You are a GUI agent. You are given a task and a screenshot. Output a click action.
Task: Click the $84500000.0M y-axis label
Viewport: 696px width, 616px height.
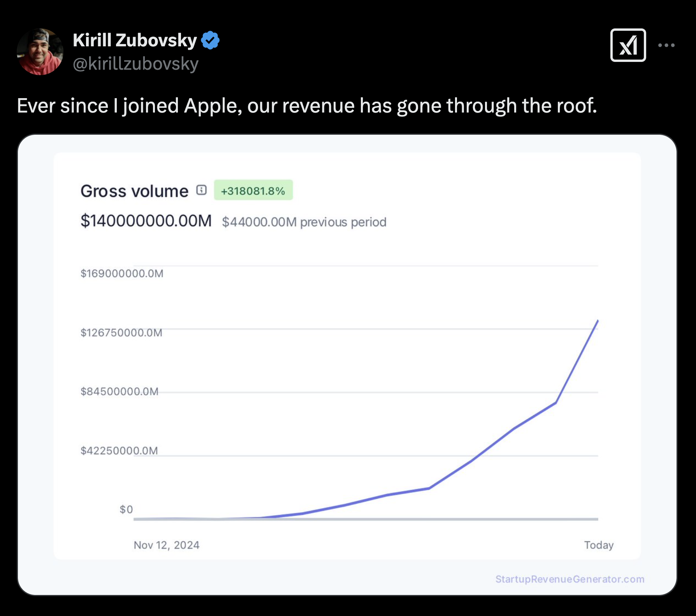[120, 391]
